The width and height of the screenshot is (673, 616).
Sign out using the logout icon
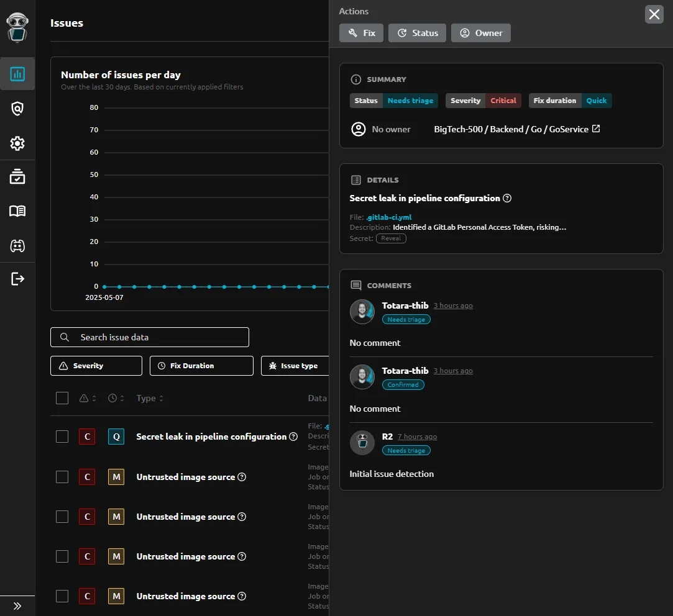[17, 278]
